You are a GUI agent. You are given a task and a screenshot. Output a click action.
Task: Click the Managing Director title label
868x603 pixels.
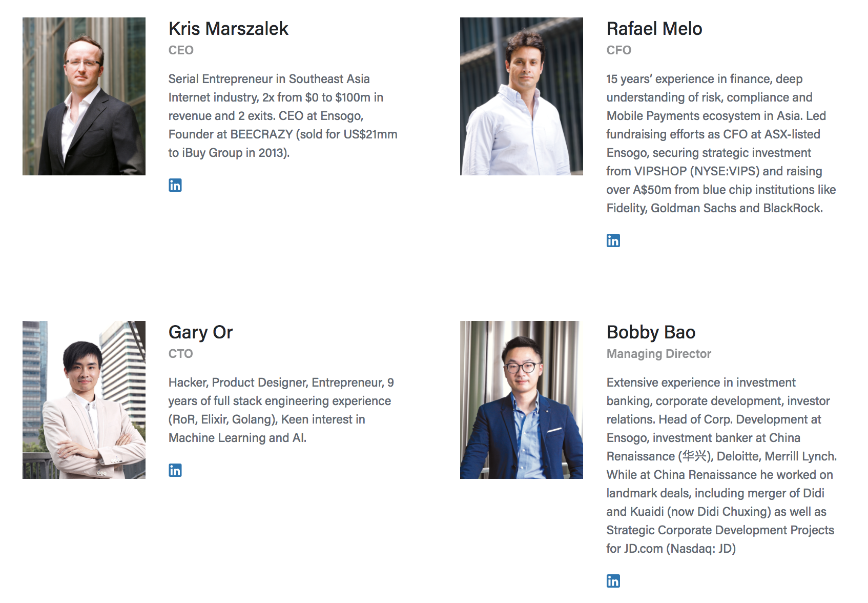click(x=659, y=354)
